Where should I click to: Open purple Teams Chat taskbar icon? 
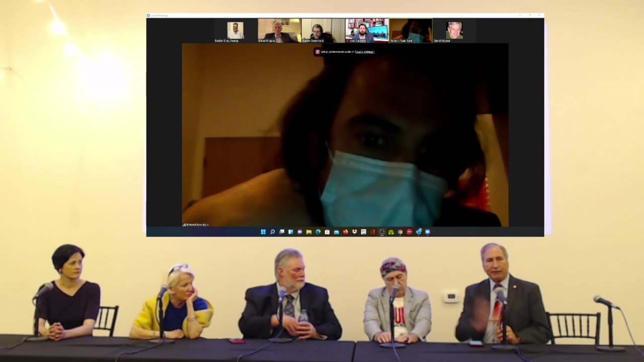pos(300,232)
